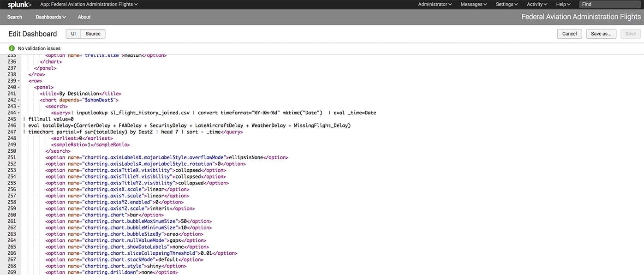
Task: Click the Save button
Action: [x=631, y=34]
